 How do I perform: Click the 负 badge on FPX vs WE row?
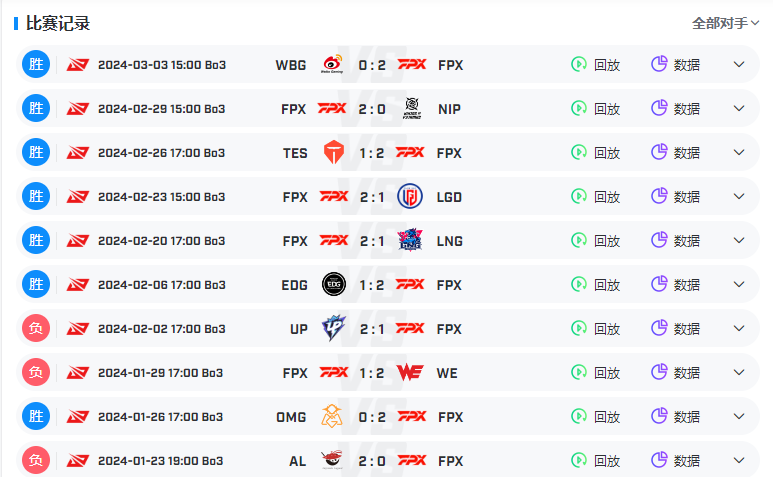[x=36, y=372]
